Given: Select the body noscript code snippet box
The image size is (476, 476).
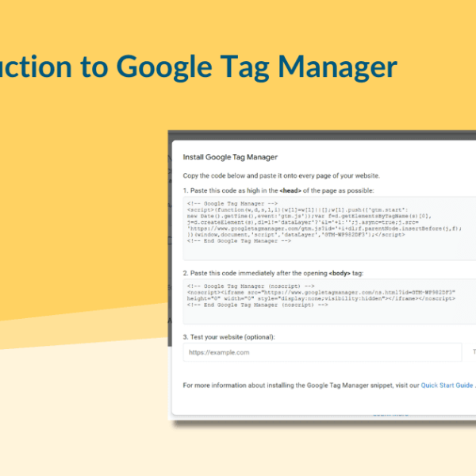Looking at the screenshot, I should [329, 299].
